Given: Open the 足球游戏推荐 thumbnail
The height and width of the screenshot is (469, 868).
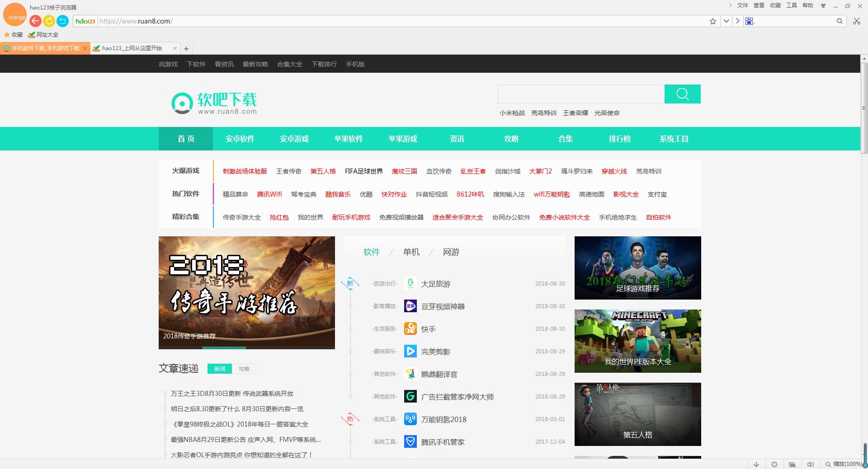Looking at the screenshot, I should tap(638, 268).
